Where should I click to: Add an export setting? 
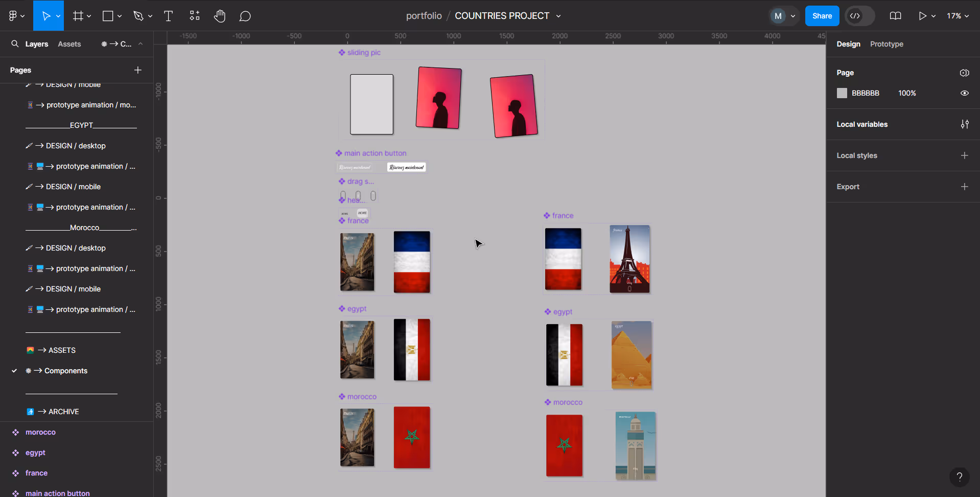tap(965, 187)
